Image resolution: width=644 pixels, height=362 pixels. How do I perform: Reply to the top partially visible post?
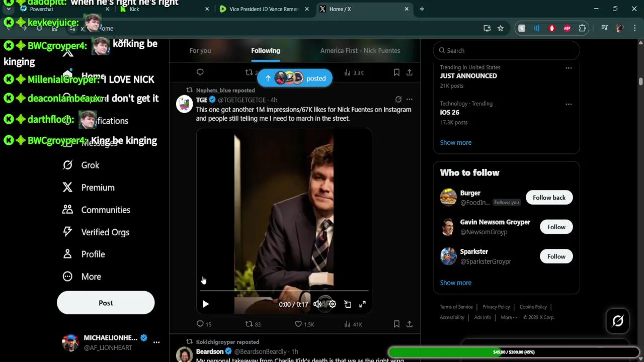click(x=200, y=72)
